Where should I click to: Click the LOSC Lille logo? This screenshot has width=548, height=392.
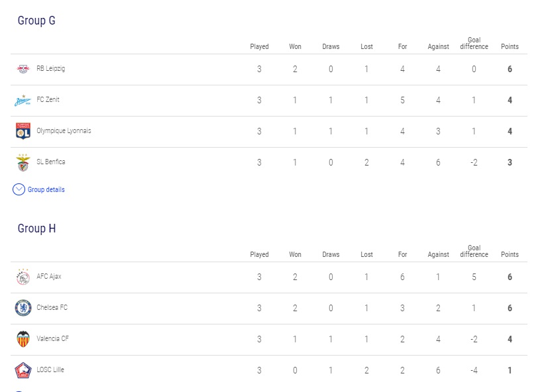tap(23, 370)
